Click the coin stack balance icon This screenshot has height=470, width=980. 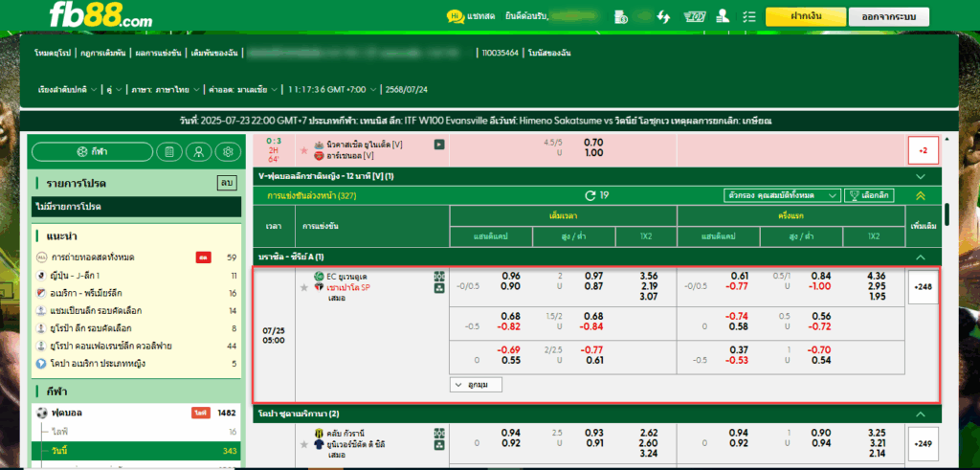click(x=620, y=17)
